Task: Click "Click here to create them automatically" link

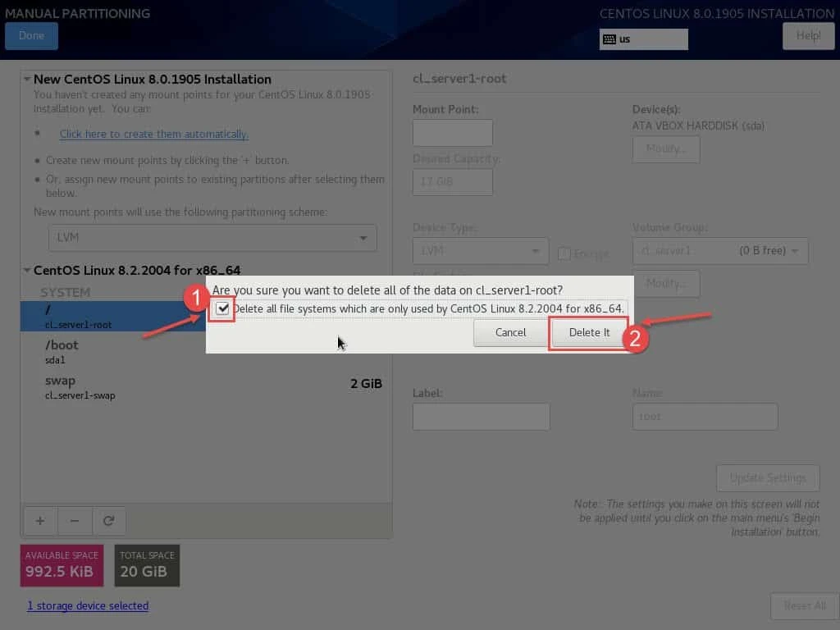Action: pyautogui.click(x=153, y=134)
